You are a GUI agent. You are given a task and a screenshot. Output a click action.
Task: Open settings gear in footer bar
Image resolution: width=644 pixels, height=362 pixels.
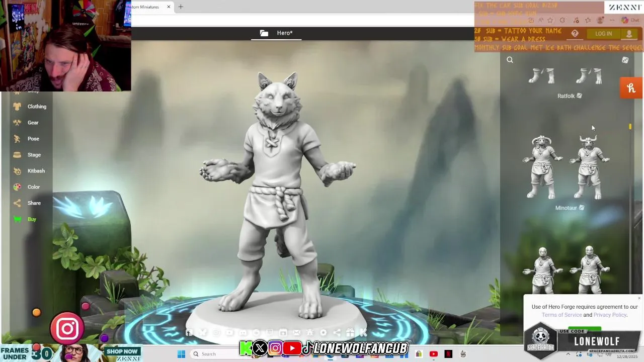point(323,333)
